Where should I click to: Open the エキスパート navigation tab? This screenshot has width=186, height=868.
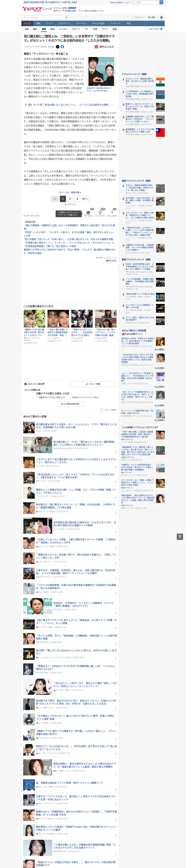click(x=64, y=24)
